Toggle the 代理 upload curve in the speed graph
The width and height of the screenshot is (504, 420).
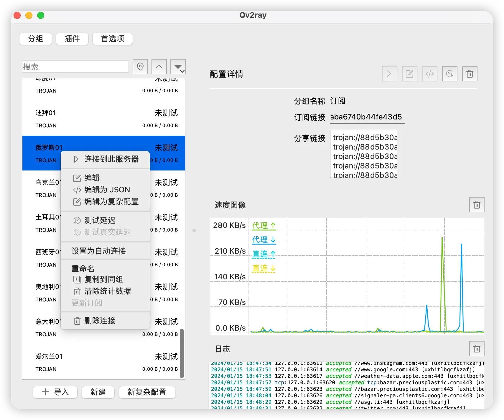(263, 225)
